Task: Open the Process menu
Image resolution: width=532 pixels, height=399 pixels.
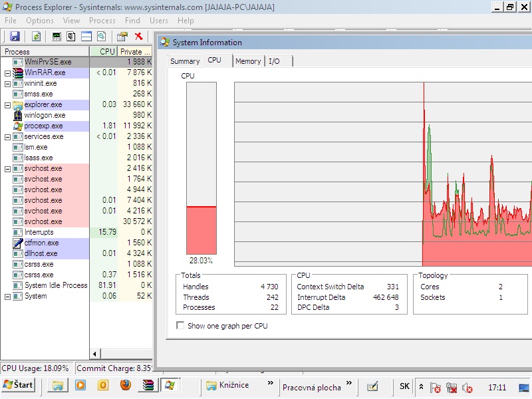Action: pyautogui.click(x=102, y=21)
